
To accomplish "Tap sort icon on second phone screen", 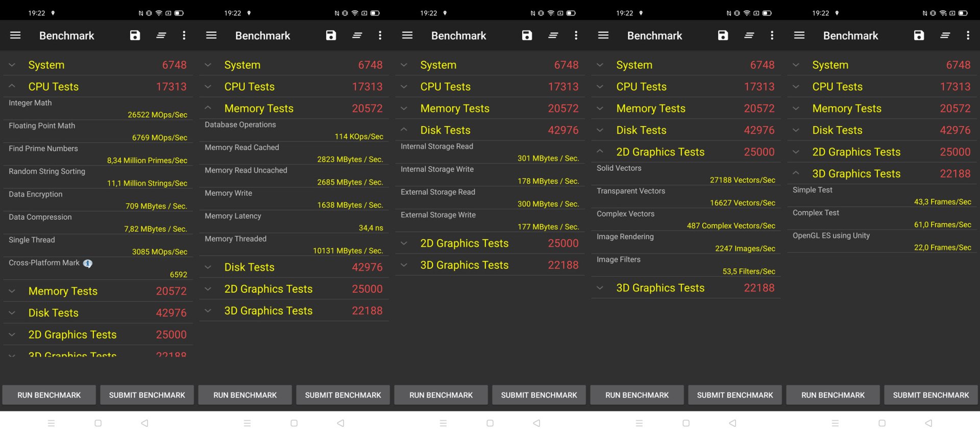I will tap(357, 35).
